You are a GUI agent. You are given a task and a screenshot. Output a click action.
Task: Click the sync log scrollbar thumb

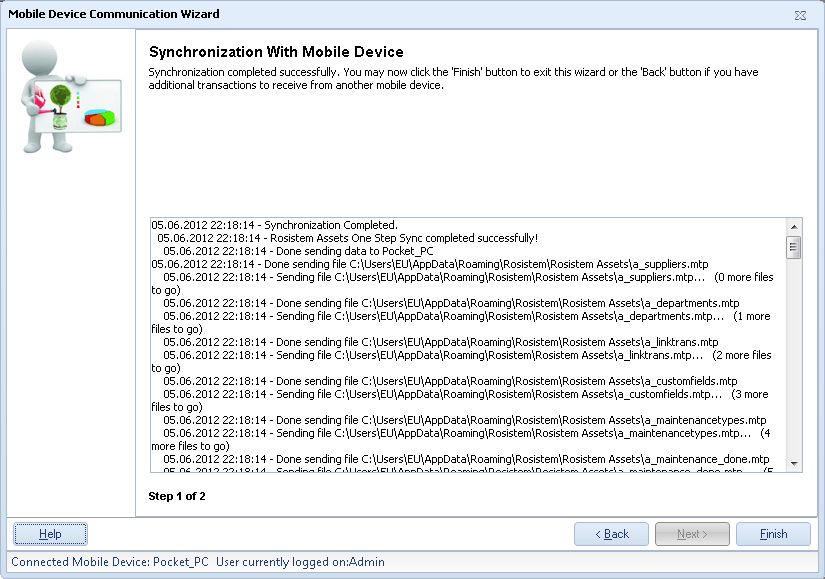tap(794, 247)
